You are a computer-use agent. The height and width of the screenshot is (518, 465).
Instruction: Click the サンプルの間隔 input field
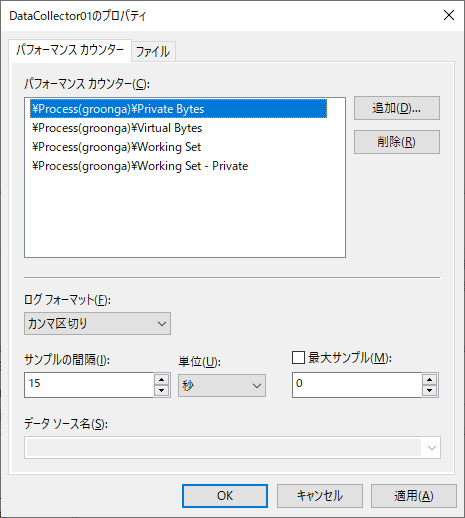pyautogui.click(x=89, y=385)
